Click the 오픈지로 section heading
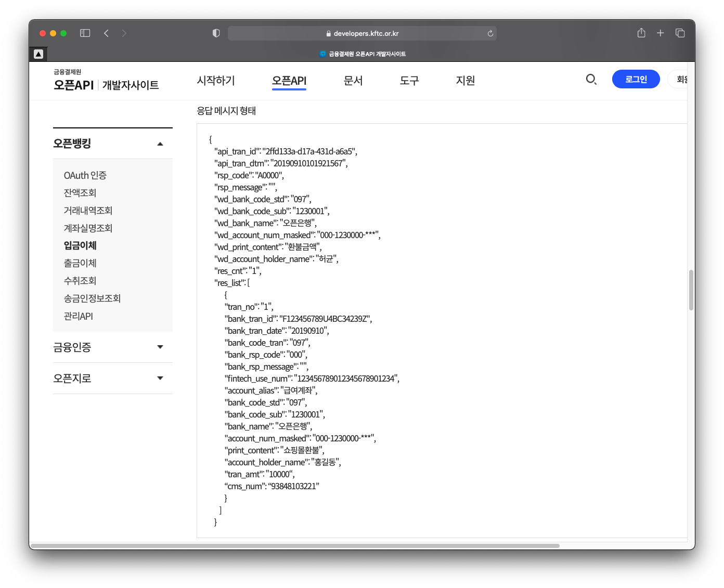This screenshot has width=724, height=588. click(x=72, y=378)
